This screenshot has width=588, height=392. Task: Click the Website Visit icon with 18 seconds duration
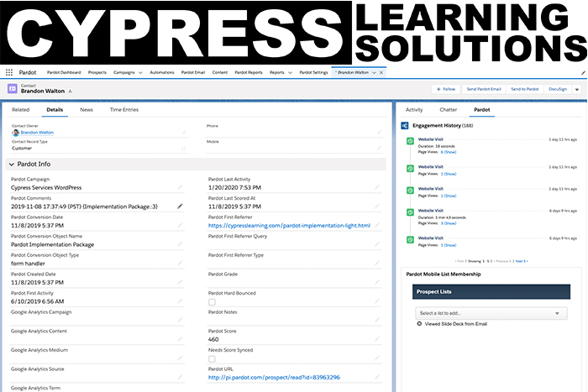point(410,141)
